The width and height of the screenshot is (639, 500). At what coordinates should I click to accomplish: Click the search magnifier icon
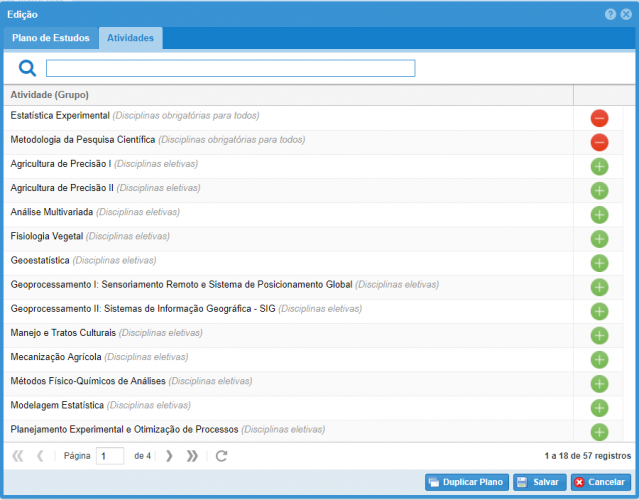point(28,69)
